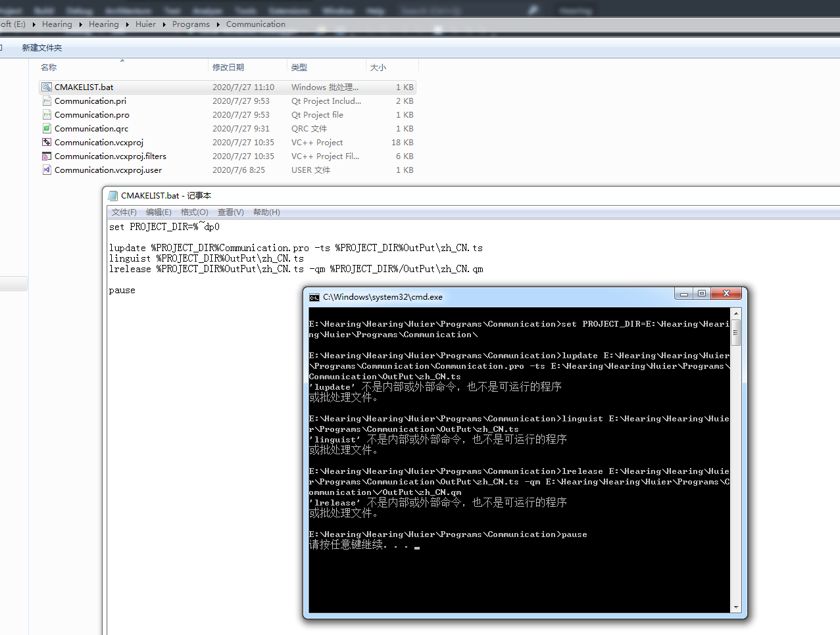The width and height of the screenshot is (840, 635).
Task: Open the 帮助(H) menu in Notepad
Action: tap(266, 212)
